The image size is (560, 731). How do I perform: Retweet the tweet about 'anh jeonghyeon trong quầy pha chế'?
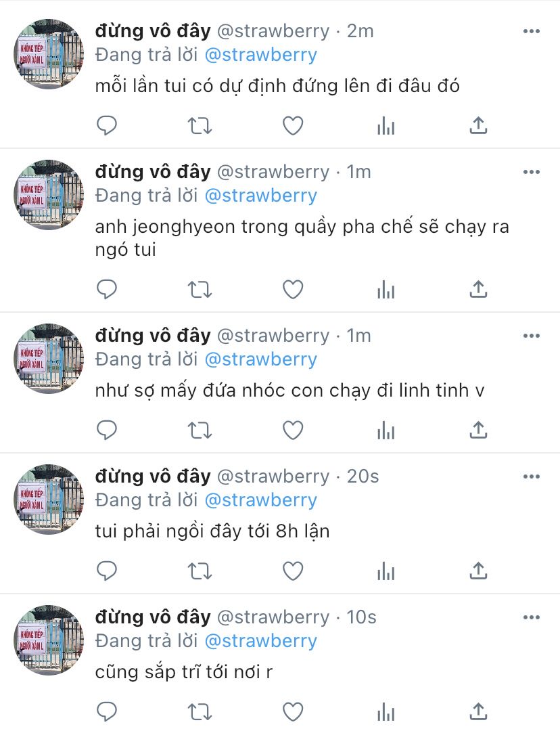pyautogui.click(x=200, y=290)
